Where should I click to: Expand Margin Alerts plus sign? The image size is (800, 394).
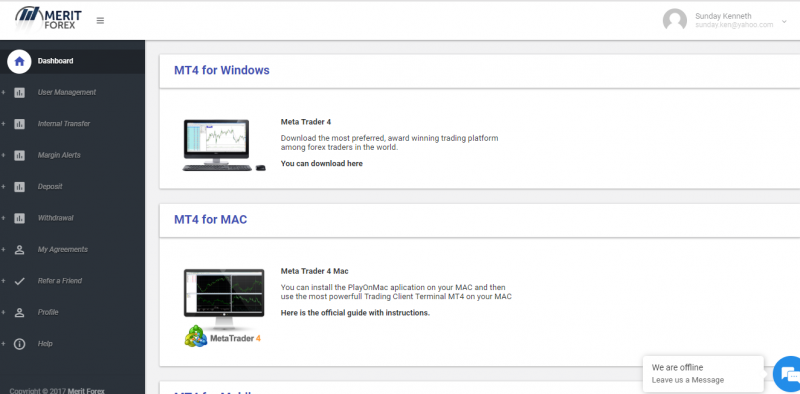[4, 156]
